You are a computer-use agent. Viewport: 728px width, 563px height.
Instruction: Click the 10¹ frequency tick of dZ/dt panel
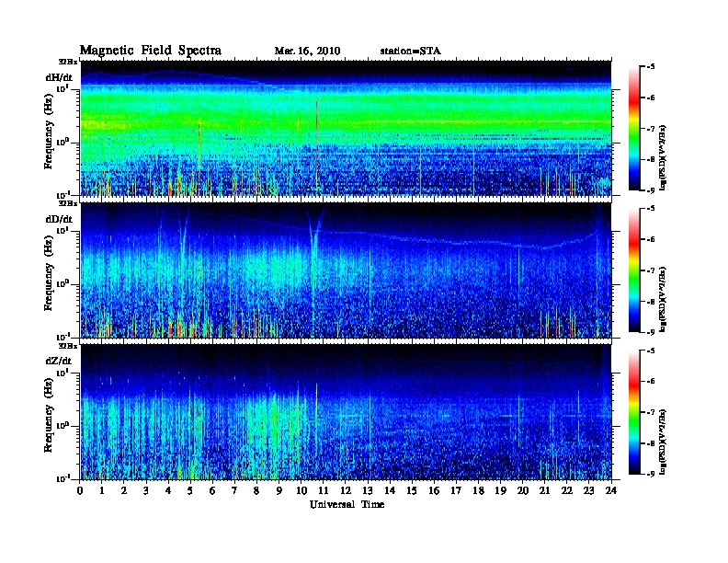tap(62, 373)
